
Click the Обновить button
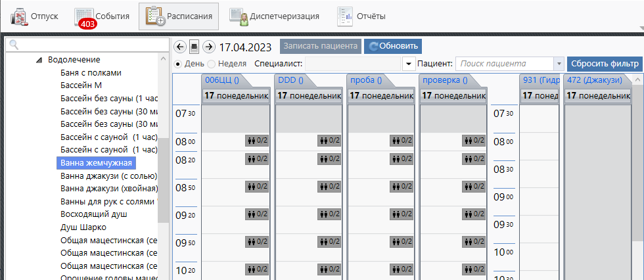pos(393,47)
